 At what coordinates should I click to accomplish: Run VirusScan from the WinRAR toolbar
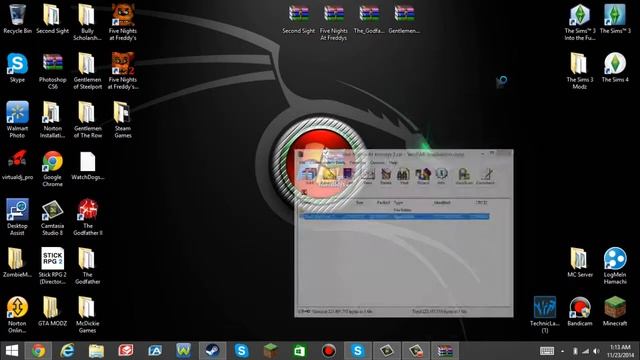[464, 176]
